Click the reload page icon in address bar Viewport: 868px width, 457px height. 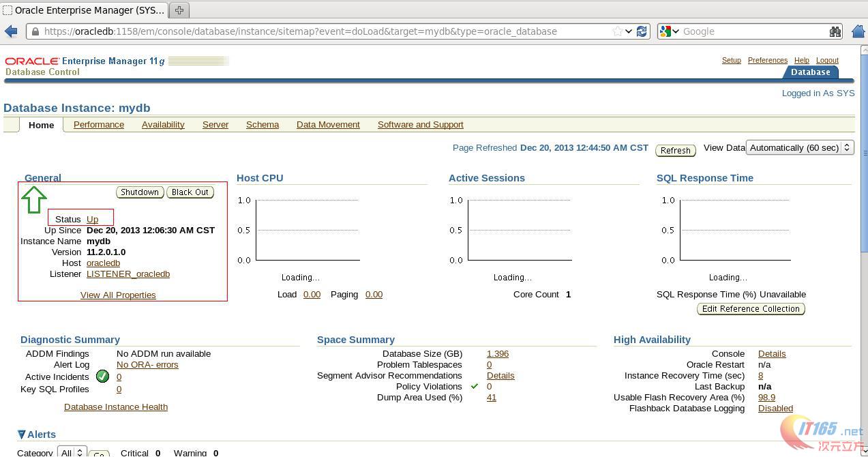tap(642, 31)
